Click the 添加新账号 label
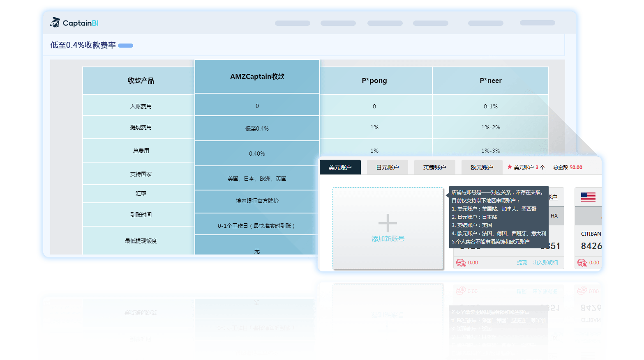The height and width of the screenshot is (360, 644). coord(388,238)
